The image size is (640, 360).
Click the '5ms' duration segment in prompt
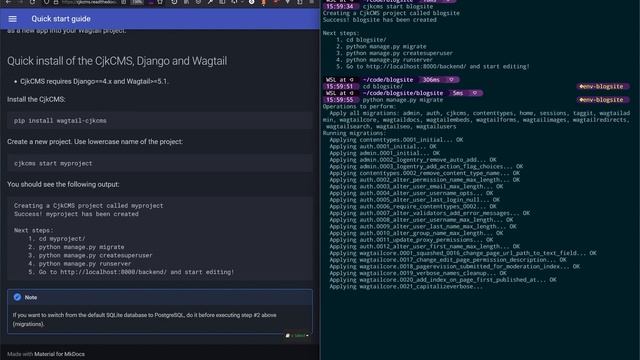[458, 93]
